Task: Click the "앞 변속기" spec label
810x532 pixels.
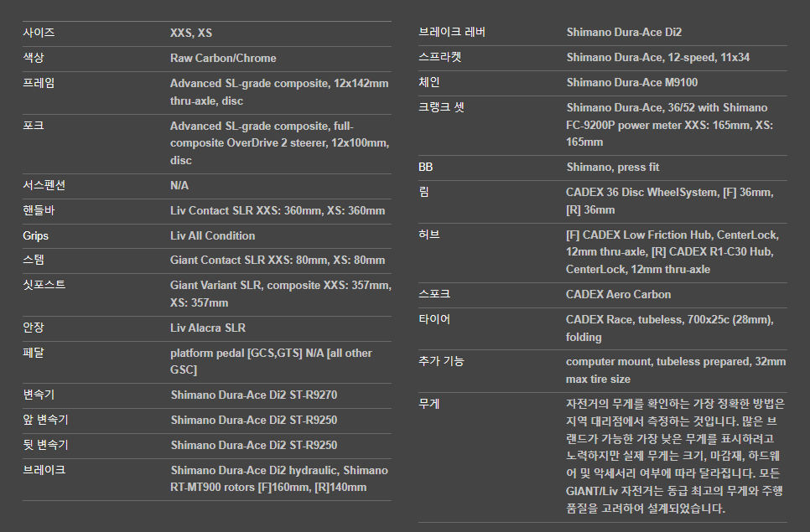Action: 45,420
